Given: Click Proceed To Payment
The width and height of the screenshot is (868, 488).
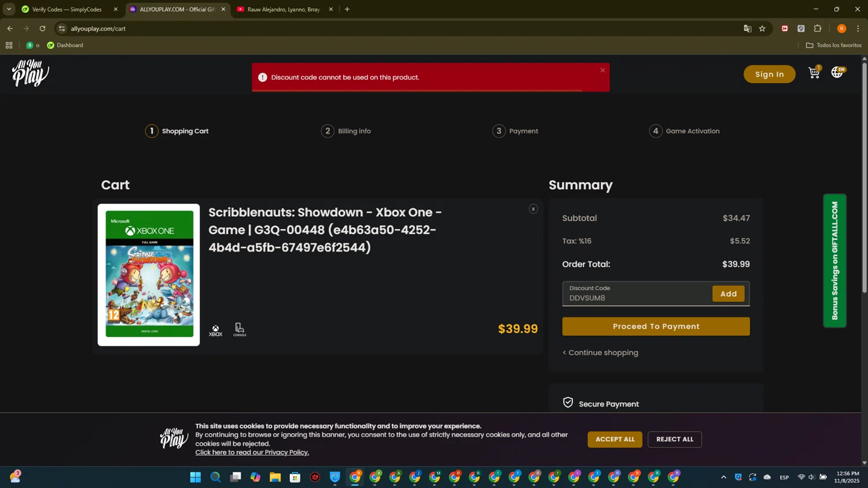Looking at the screenshot, I should tap(656, 326).
